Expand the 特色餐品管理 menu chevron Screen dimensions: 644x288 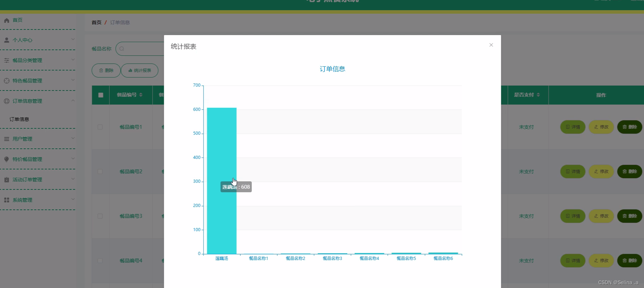pyautogui.click(x=73, y=80)
